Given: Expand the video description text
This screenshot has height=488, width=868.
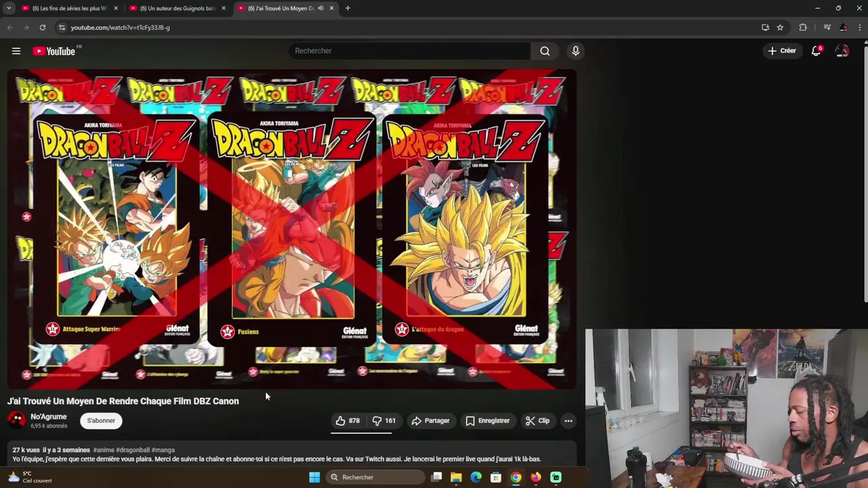Looking at the screenshot, I should [x=277, y=460].
